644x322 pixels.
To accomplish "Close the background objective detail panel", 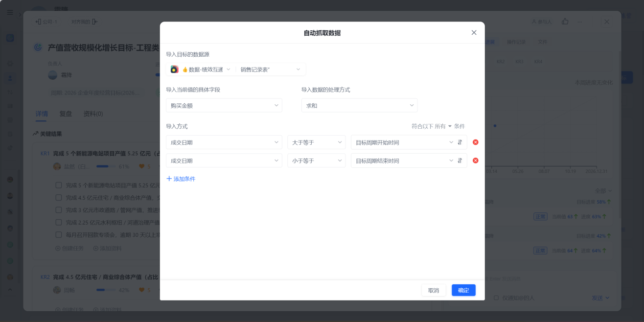I will [607, 22].
